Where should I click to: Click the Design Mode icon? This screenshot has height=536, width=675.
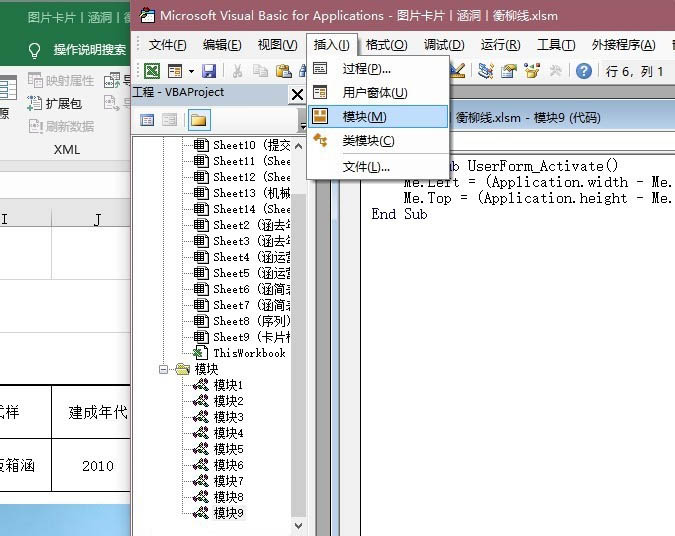pyautogui.click(x=458, y=71)
